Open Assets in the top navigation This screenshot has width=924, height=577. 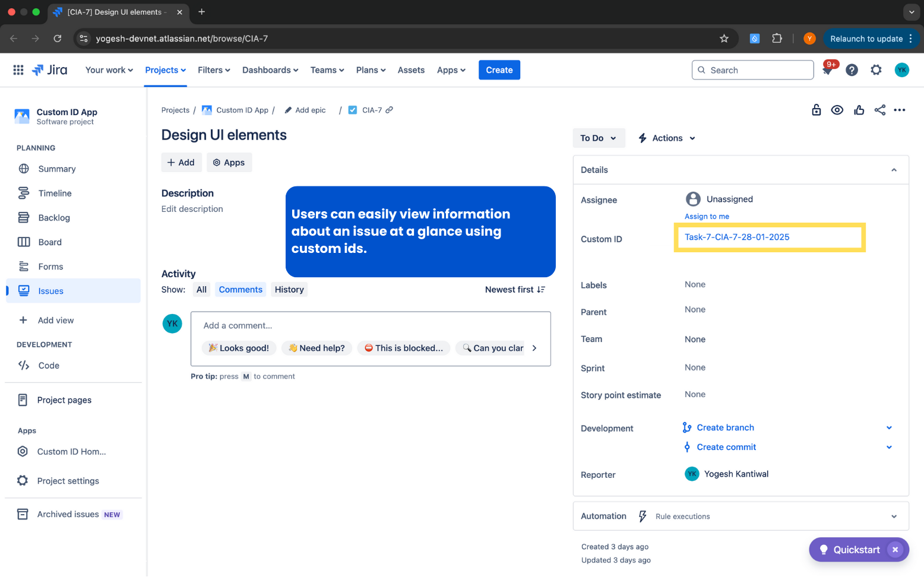pos(411,70)
